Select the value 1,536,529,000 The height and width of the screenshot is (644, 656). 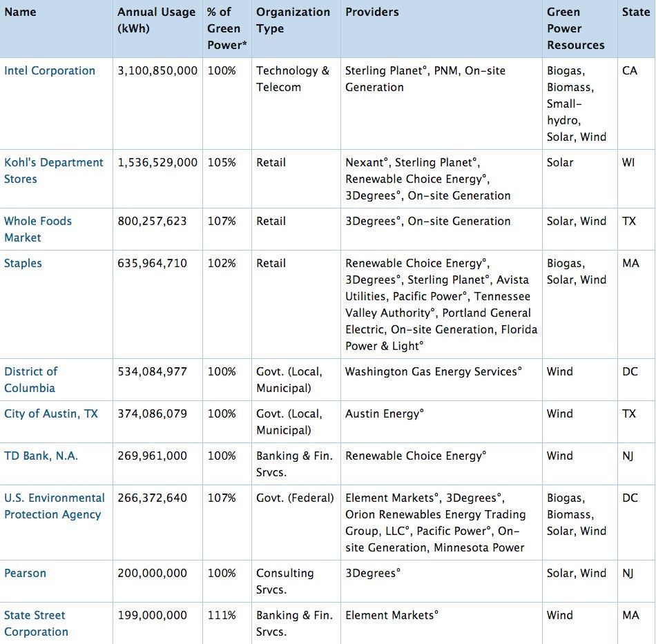[157, 163]
